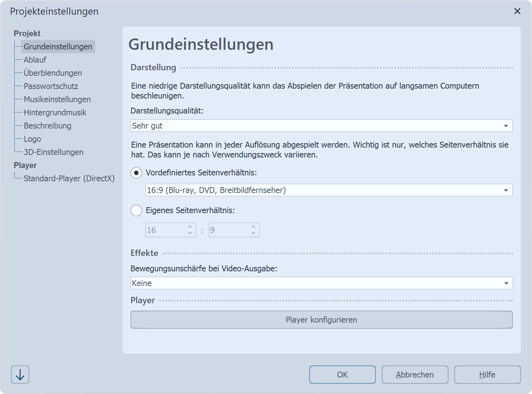
Task: Click the Player konfigurieren button
Action: tap(321, 319)
